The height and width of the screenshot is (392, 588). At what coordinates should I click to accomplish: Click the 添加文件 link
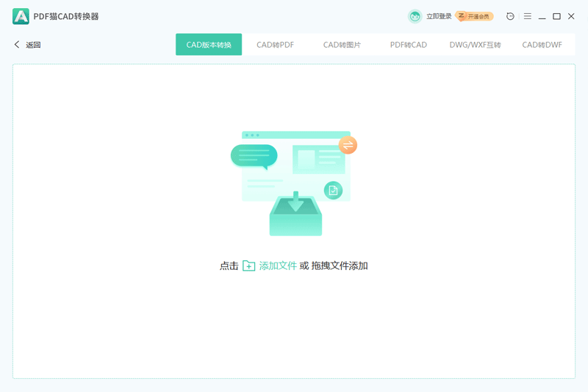coord(278,266)
